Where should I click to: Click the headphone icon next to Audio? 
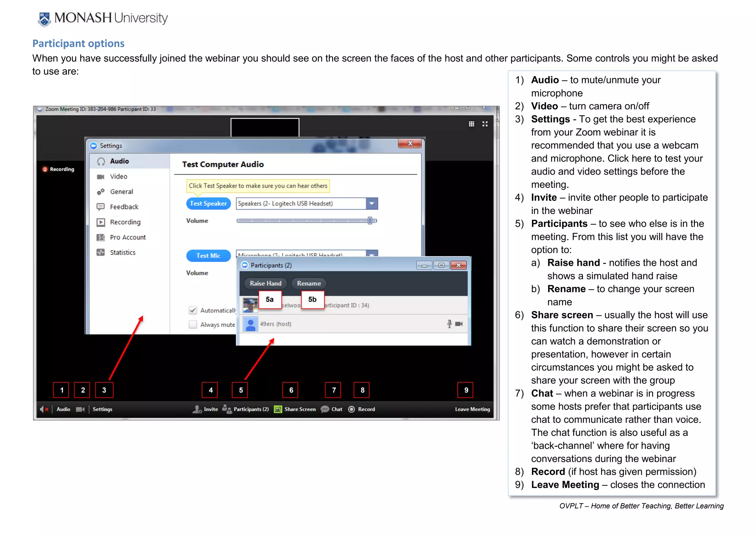point(101,161)
